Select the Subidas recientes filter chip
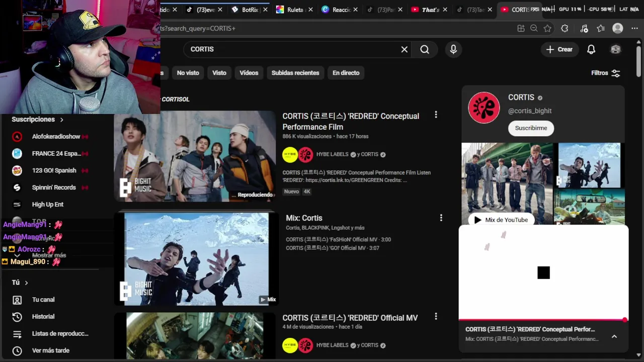Image resolution: width=644 pixels, height=362 pixels. coord(295,73)
